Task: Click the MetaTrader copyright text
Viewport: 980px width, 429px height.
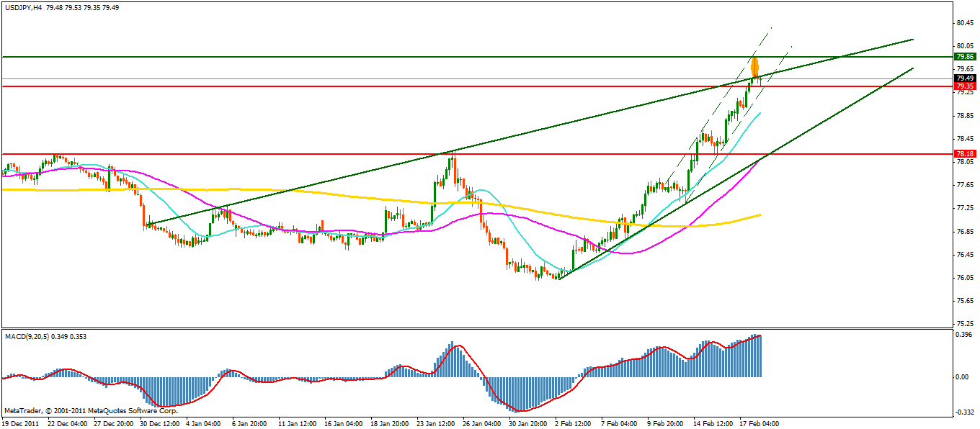Action: click(x=90, y=410)
